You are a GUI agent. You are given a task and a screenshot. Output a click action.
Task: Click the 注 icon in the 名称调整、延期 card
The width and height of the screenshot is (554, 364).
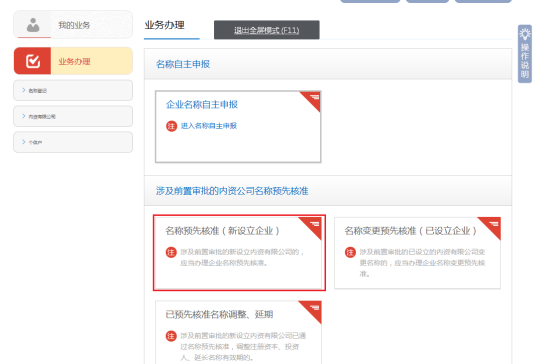tap(171, 336)
